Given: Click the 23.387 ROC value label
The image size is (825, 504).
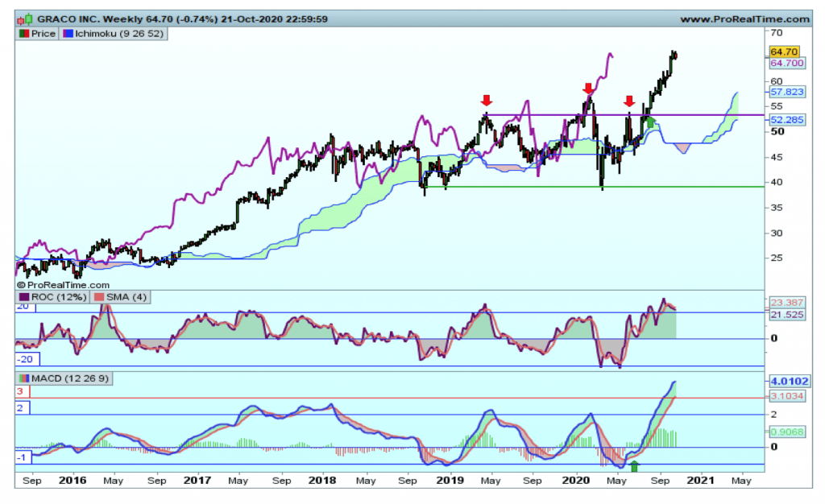Looking at the screenshot, I should (x=787, y=303).
